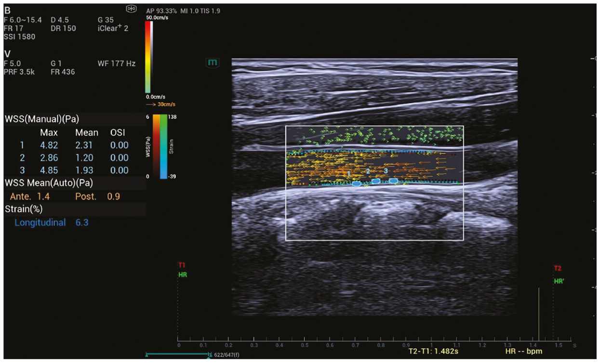Click the Post. value 0.9

(114, 196)
